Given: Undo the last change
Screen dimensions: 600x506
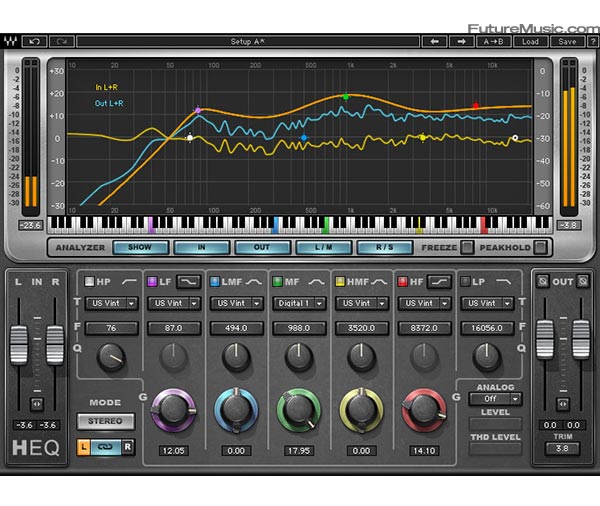Looking at the screenshot, I should [x=34, y=41].
